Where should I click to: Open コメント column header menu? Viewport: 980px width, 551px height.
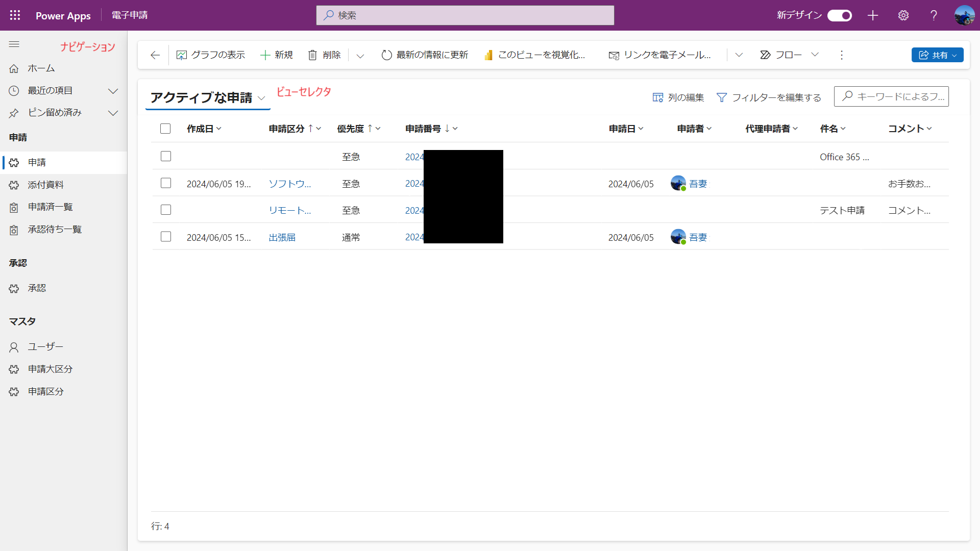click(910, 129)
